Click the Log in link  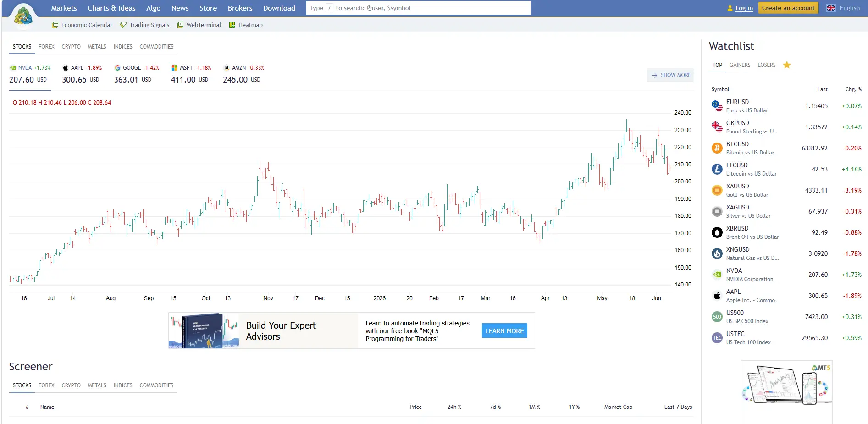[744, 8]
